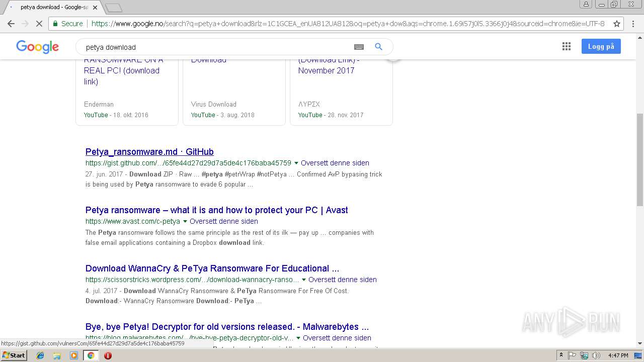644x362 pixels.
Task: Go back to the previous page
Action: 11,24
